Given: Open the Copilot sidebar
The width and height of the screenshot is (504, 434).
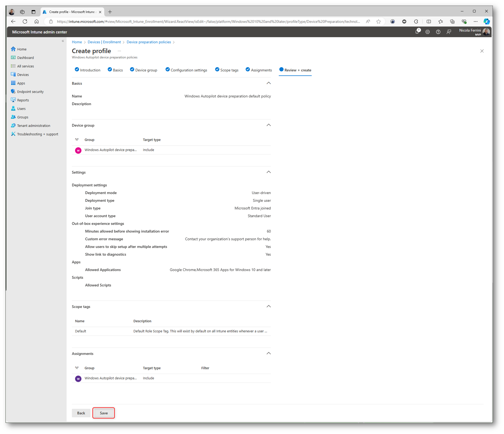Looking at the screenshot, I should (x=487, y=21).
